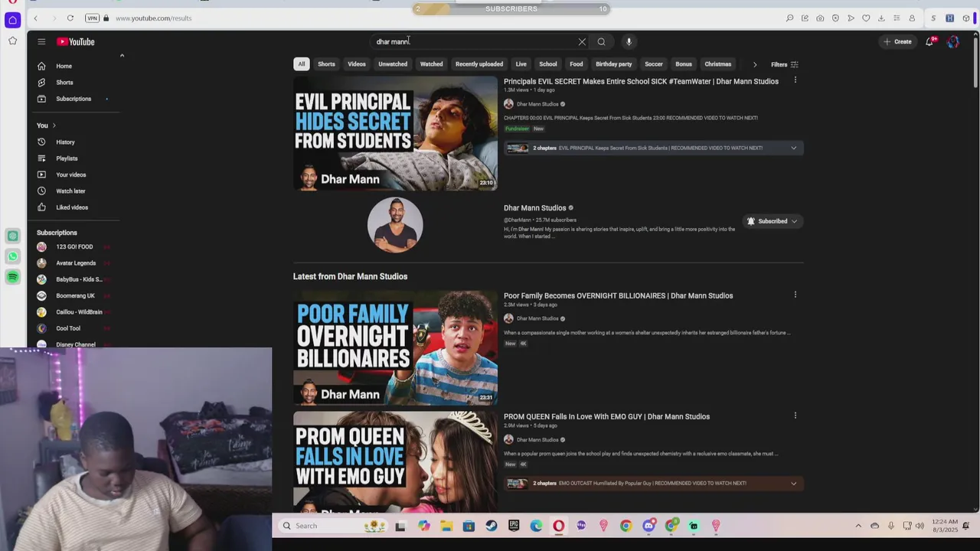Image resolution: width=980 pixels, height=551 pixels.
Task: Clear the search box with the X
Action: tap(582, 41)
